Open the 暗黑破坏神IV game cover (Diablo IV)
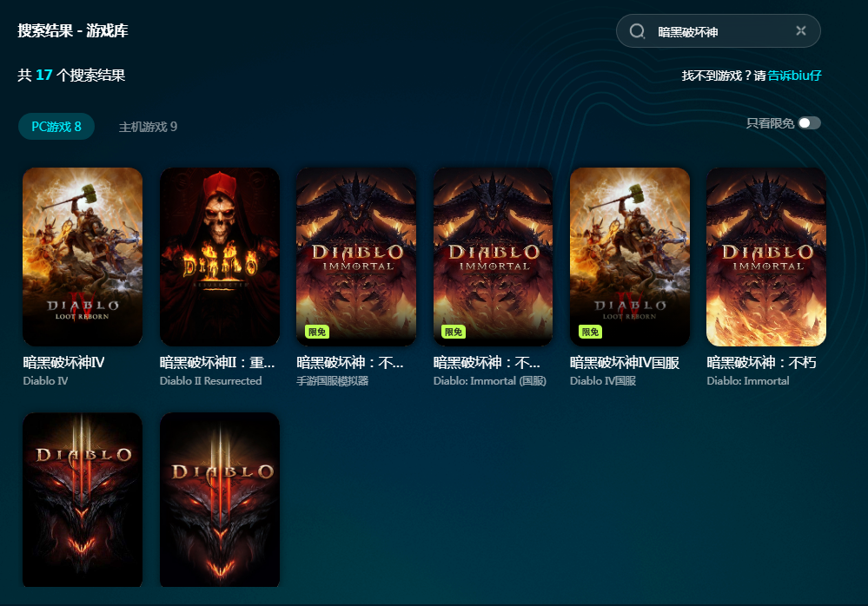Screen dimensions: 868x606 pos(83,257)
